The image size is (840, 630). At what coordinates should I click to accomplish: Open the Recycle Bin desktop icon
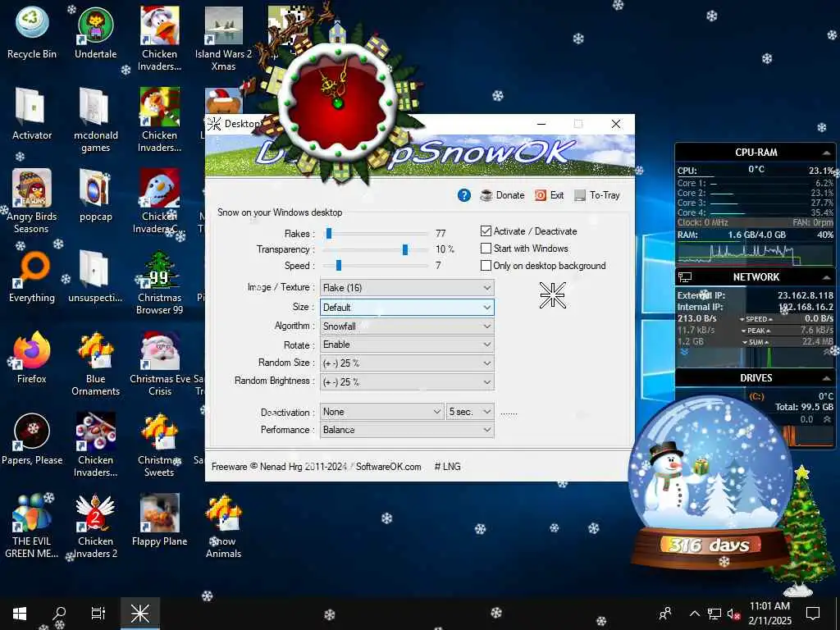[x=32, y=32]
